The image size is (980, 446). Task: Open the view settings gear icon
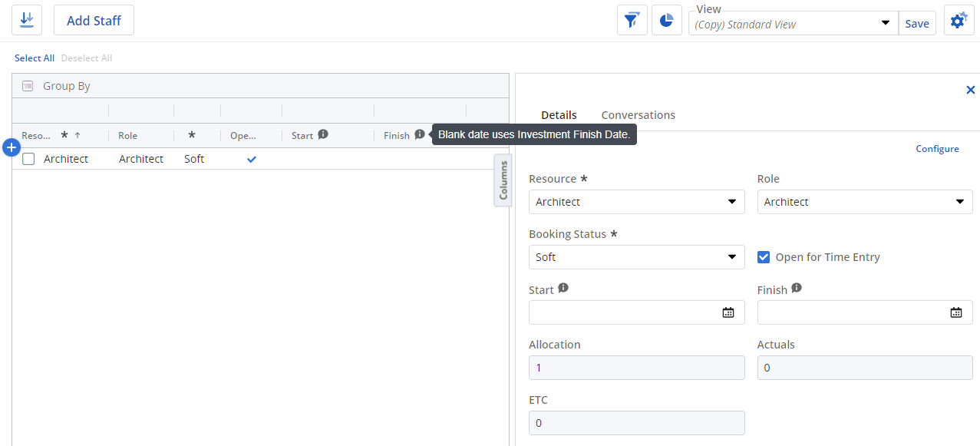pos(958,21)
